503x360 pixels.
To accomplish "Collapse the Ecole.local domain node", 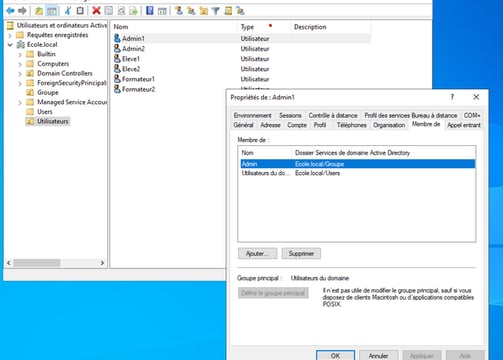I will click(10, 45).
